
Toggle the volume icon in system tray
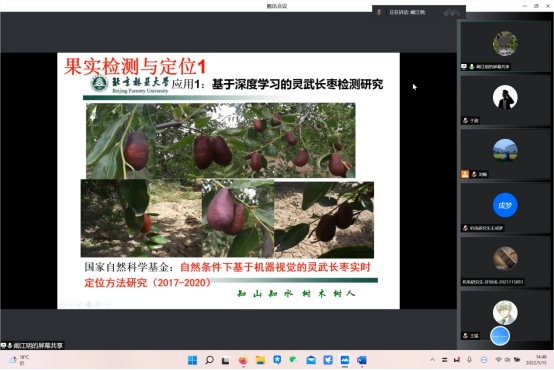507,360
